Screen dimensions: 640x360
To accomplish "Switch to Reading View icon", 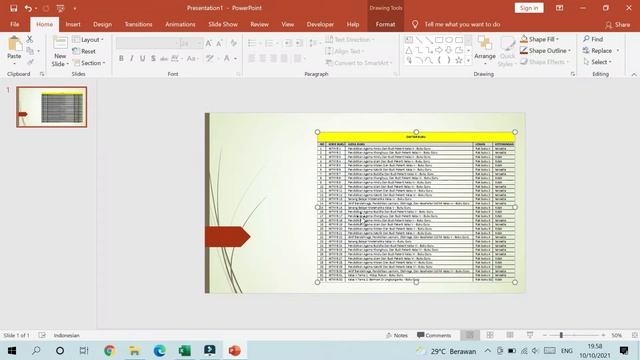I will pyautogui.click(x=510, y=335).
